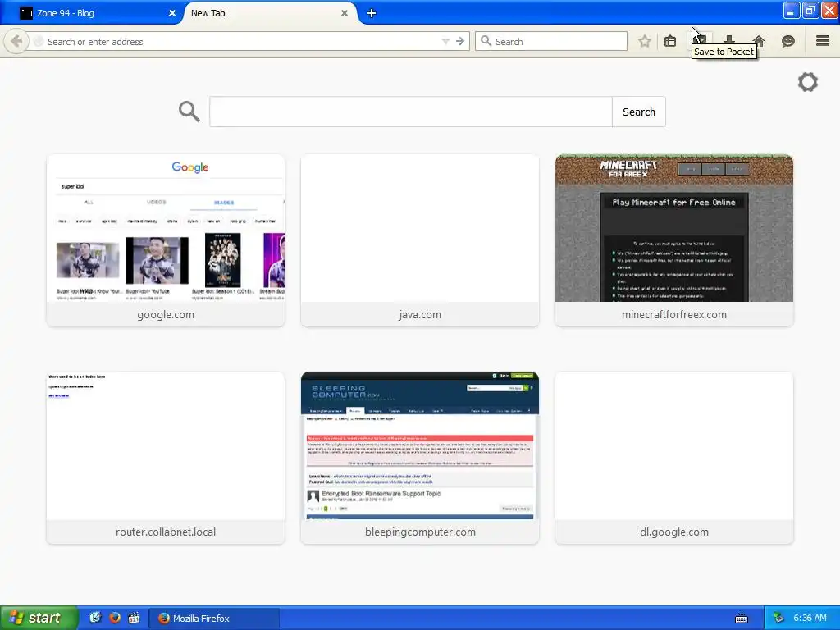Viewport: 840px width, 630px height.
Task: Launch Firefox from quick launch icon
Action: click(x=115, y=618)
